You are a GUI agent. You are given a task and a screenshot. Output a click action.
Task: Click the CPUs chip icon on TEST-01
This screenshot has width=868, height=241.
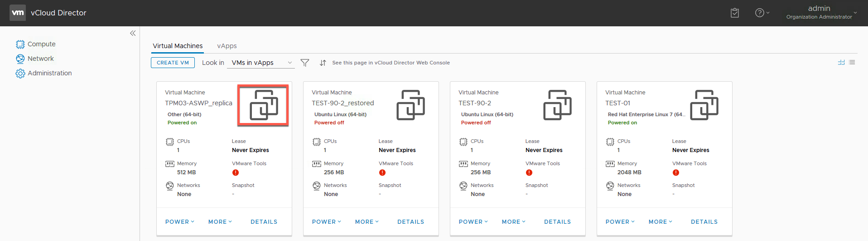[x=610, y=142]
